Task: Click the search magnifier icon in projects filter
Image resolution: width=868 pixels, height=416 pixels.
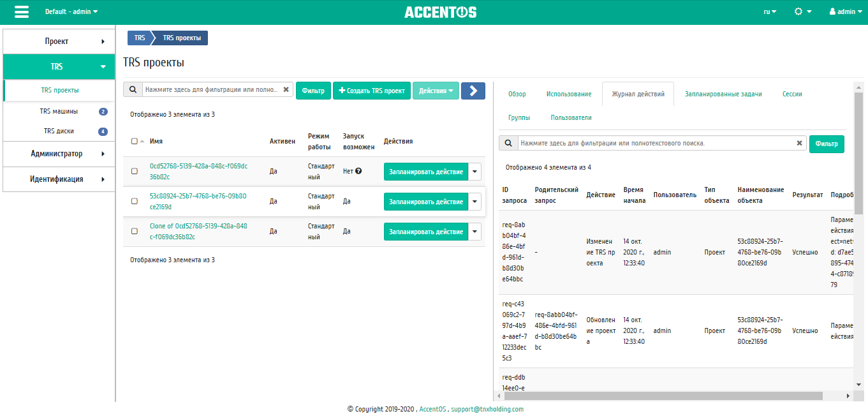Action: pyautogui.click(x=133, y=90)
